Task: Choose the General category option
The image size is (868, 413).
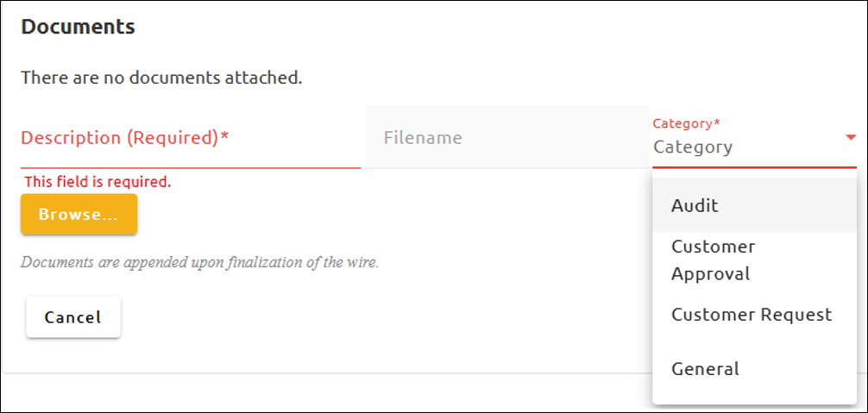Action: (705, 369)
